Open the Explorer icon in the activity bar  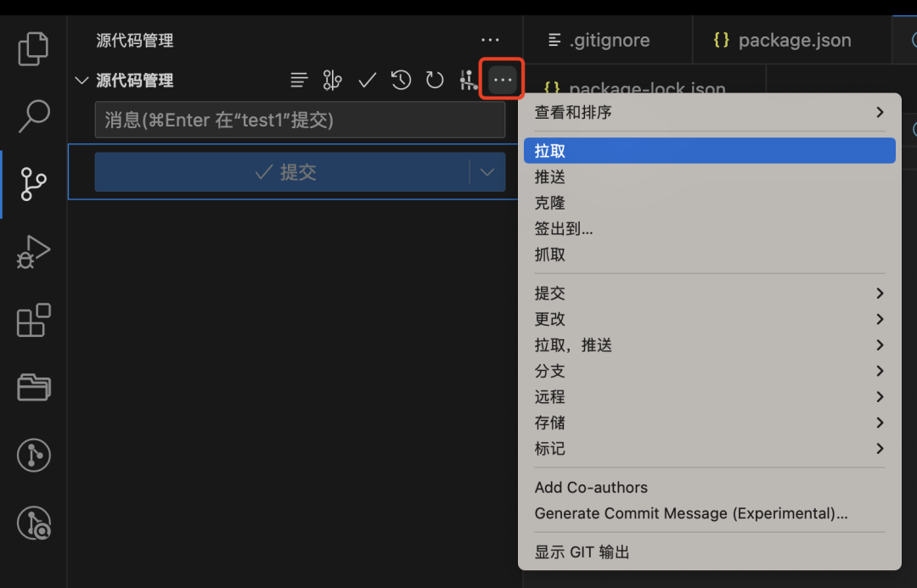pos(33,48)
